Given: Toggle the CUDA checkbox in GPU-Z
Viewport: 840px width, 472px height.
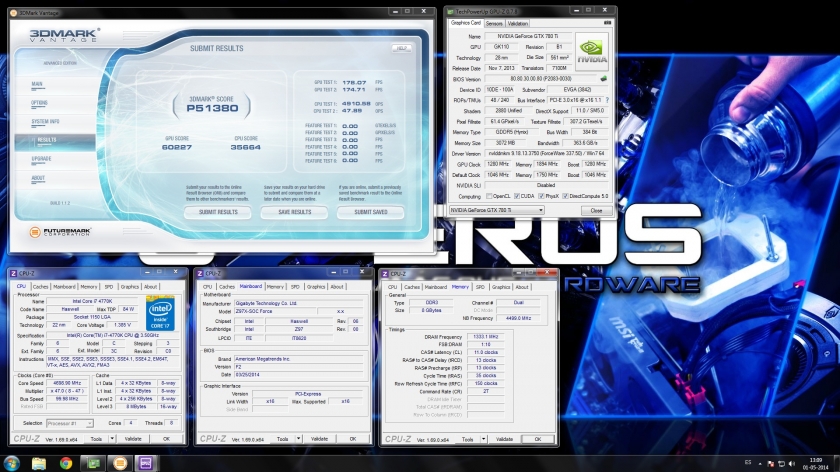Looking at the screenshot, I should 517,196.
